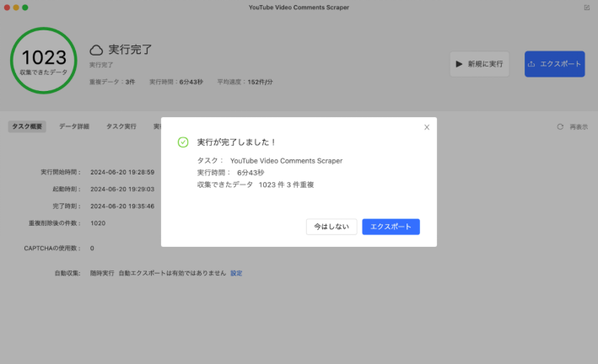Click the refresh icon next to 再表示

click(560, 127)
